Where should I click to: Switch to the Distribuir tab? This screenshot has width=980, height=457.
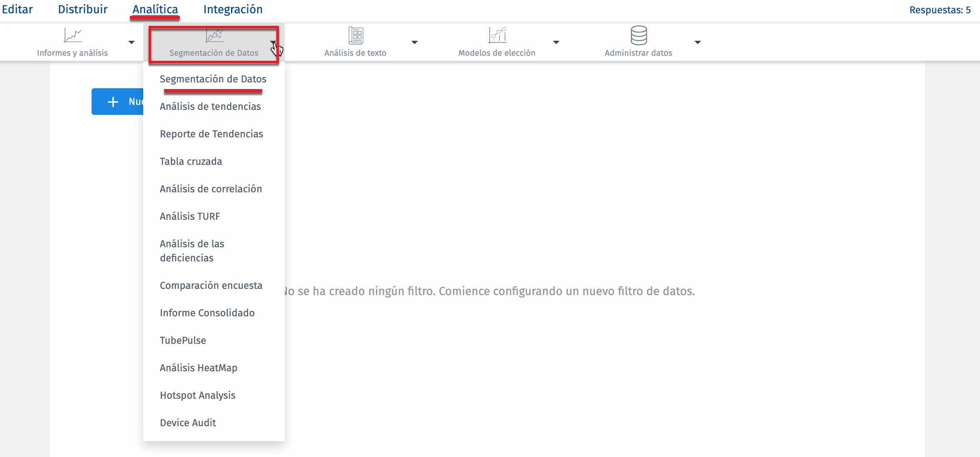point(82,10)
